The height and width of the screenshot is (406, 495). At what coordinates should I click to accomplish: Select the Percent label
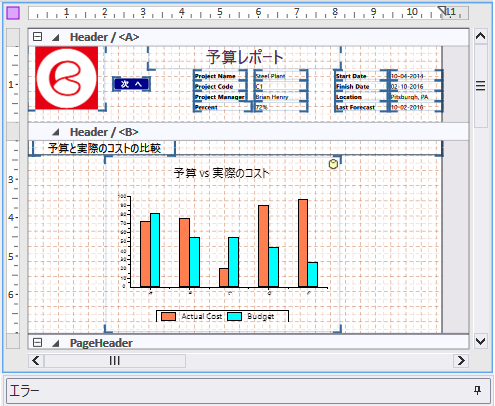click(222, 107)
